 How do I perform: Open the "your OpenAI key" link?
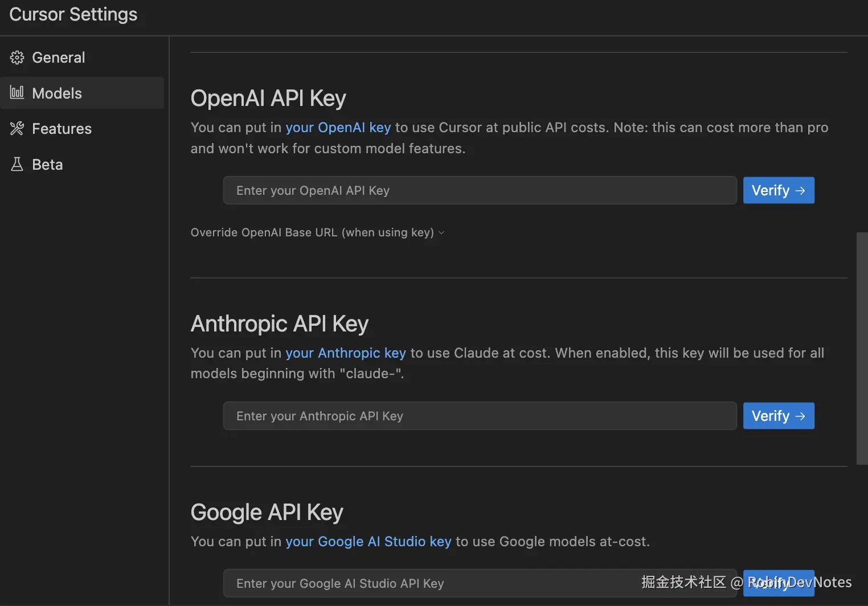(338, 128)
